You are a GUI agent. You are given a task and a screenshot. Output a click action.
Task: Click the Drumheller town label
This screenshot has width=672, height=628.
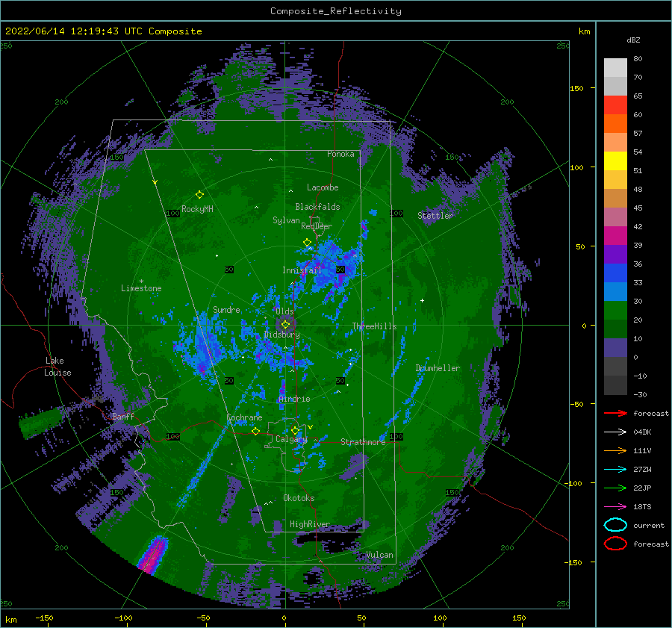pos(438,368)
